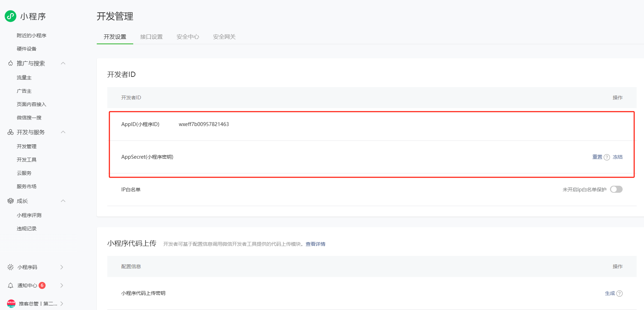Click the green Mini Program logo icon
Image resolution: width=644 pixels, height=310 pixels.
point(11,16)
